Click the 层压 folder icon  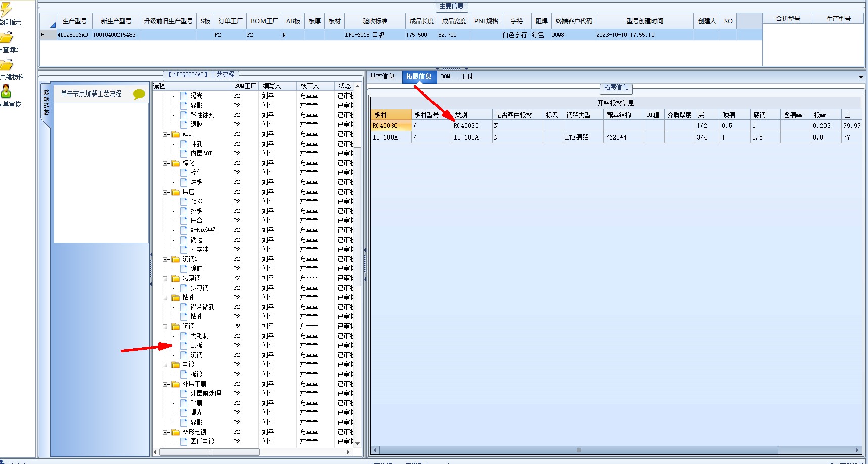(x=176, y=192)
